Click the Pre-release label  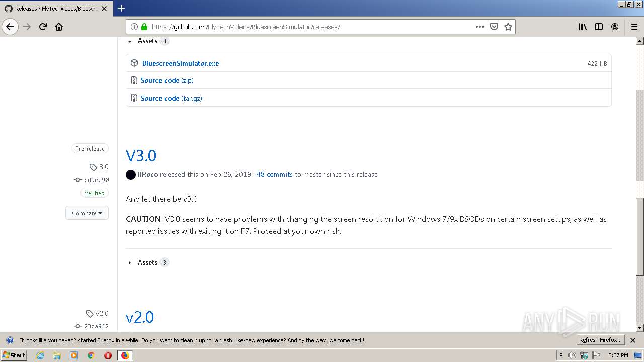(x=90, y=149)
